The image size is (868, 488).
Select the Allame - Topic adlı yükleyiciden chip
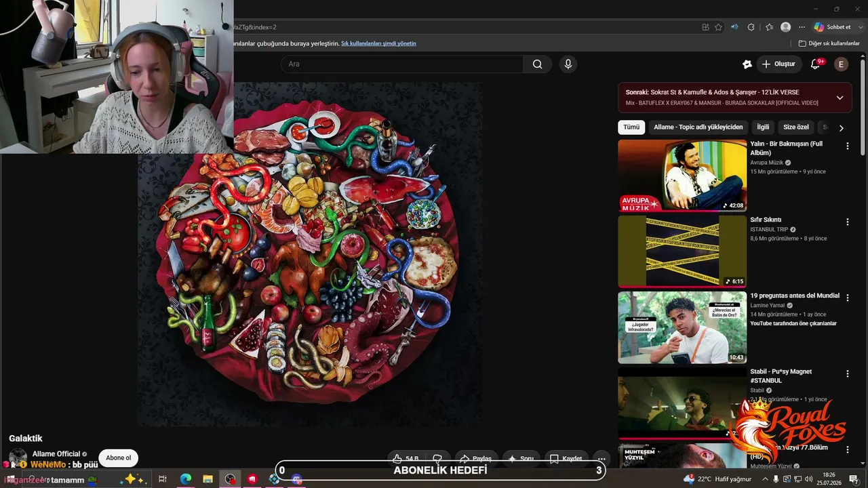698,127
